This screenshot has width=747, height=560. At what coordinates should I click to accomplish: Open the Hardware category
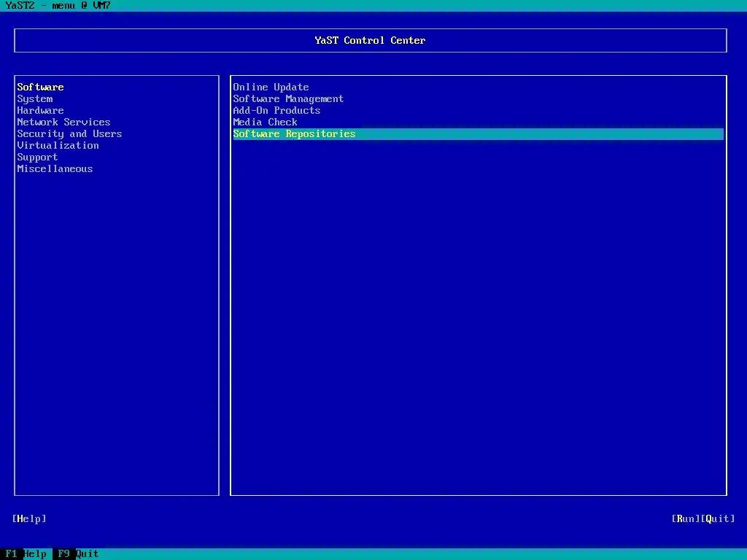coord(41,111)
